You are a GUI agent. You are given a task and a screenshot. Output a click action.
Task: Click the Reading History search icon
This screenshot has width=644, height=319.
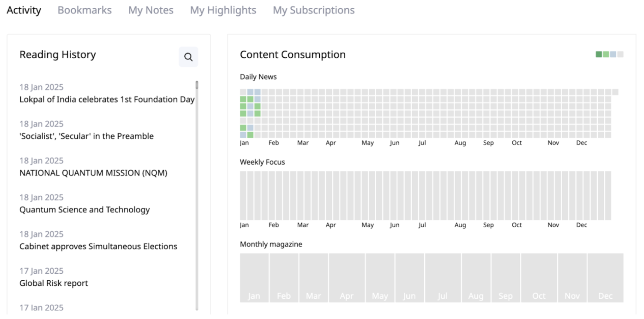tap(188, 57)
